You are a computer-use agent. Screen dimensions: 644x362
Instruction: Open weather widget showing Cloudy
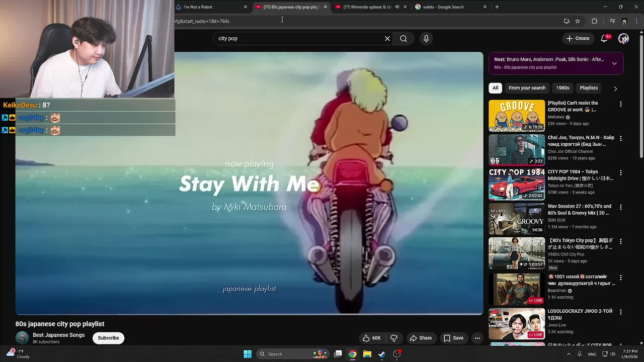click(x=18, y=354)
